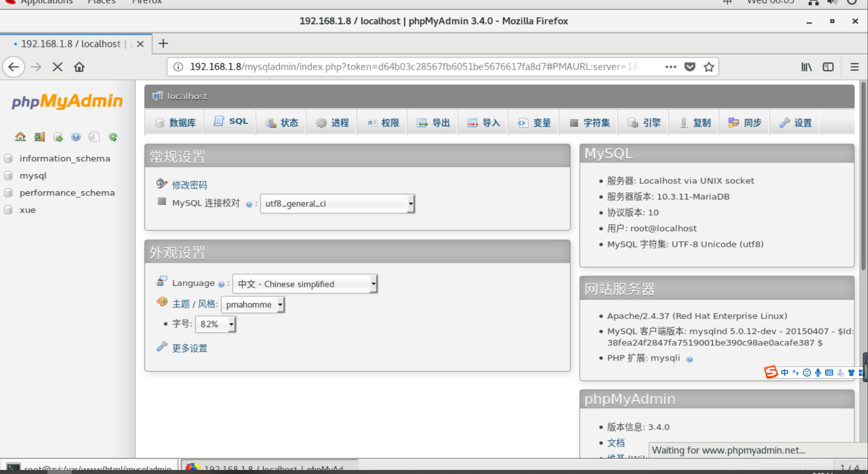The width and height of the screenshot is (868, 474).
Task: Click the documents icon in sidebar toolbar
Action: (94, 137)
